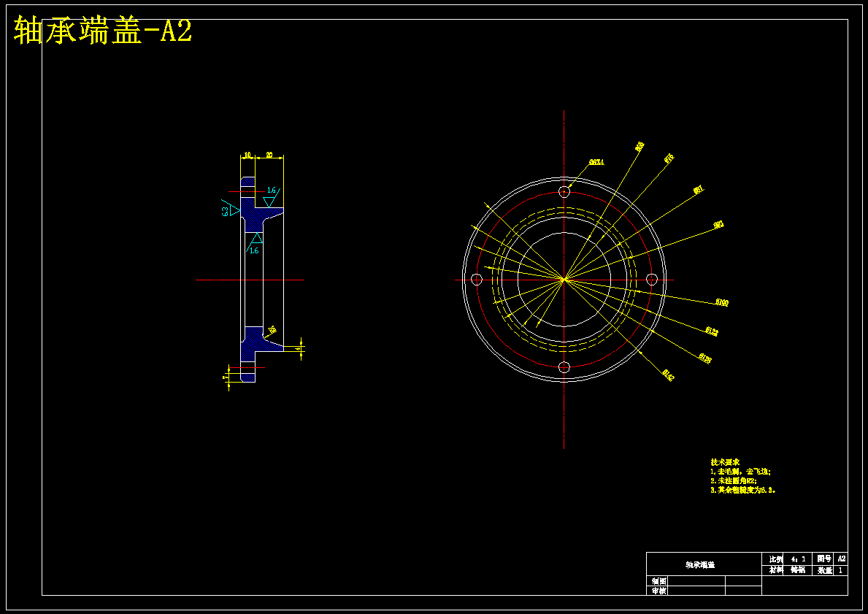868x614 pixels.
Task: Select the "10" width dimension on section view
Action: (x=247, y=155)
